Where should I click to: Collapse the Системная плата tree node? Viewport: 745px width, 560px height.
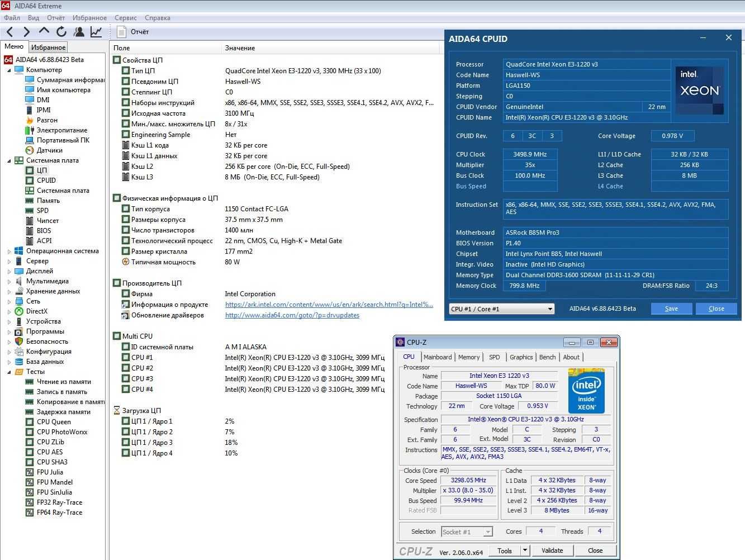click(x=9, y=161)
